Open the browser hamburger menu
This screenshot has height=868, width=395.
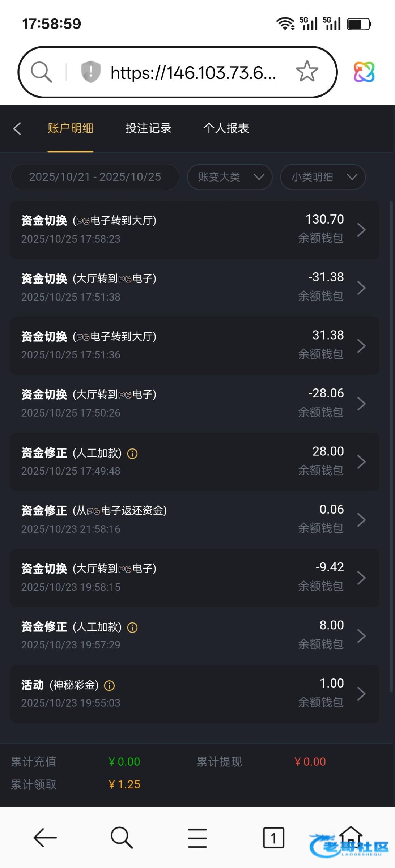(x=197, y=838)
